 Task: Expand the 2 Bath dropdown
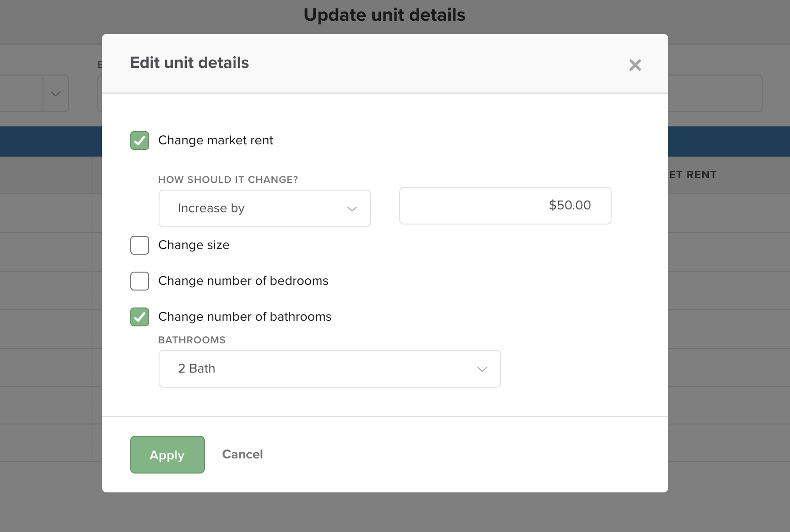330,369
